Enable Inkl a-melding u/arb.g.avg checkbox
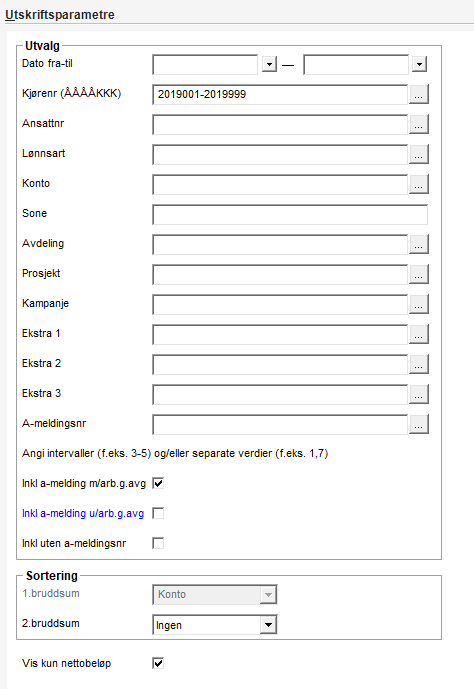The image size is (474, 689). [158, 513]
